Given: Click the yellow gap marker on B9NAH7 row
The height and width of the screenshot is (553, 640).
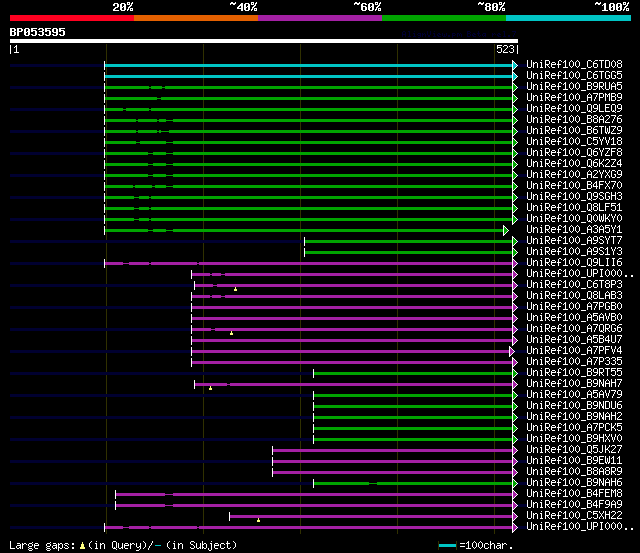Looking at the screenshot, I should (210, 388).
